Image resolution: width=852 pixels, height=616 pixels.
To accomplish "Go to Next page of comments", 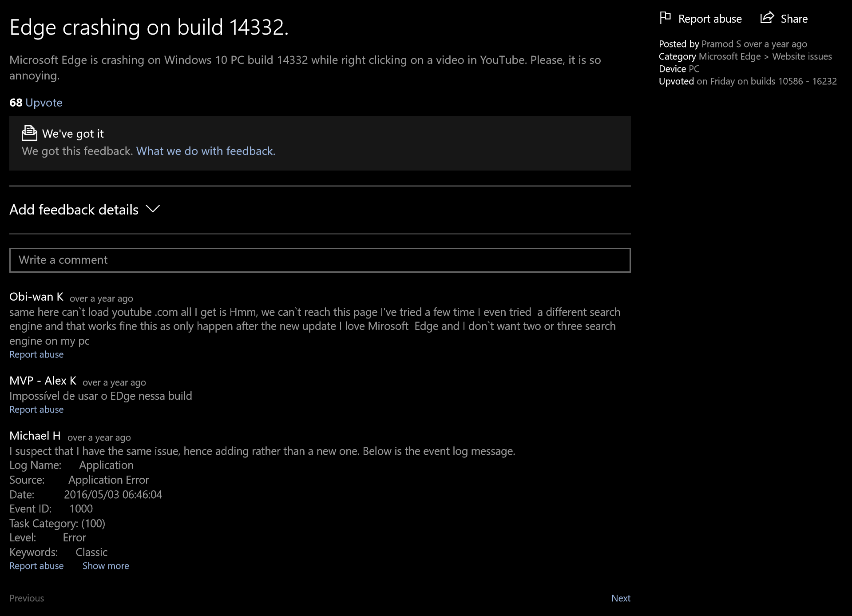I will point(621,598).
